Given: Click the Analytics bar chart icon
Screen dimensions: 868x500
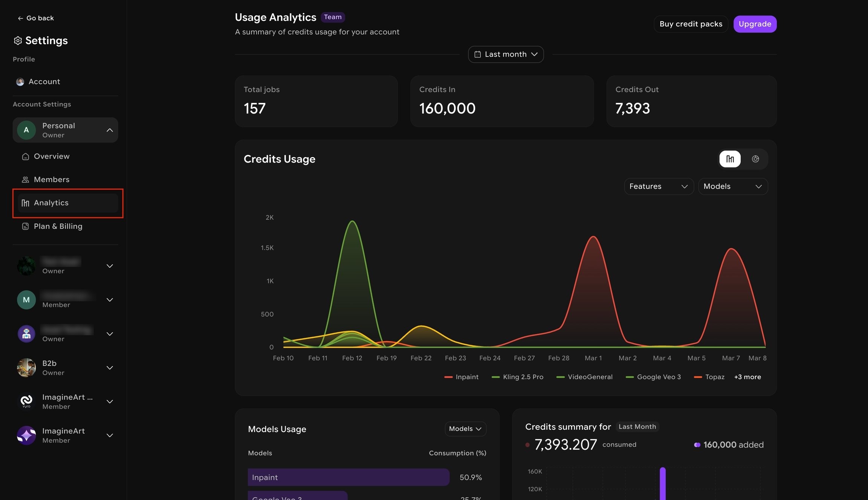Looking at the screenshot, I should (x=25, y=203).
